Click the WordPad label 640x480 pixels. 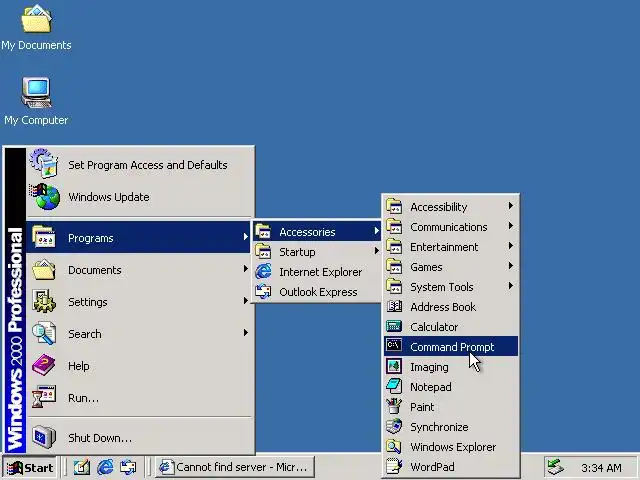432,467
